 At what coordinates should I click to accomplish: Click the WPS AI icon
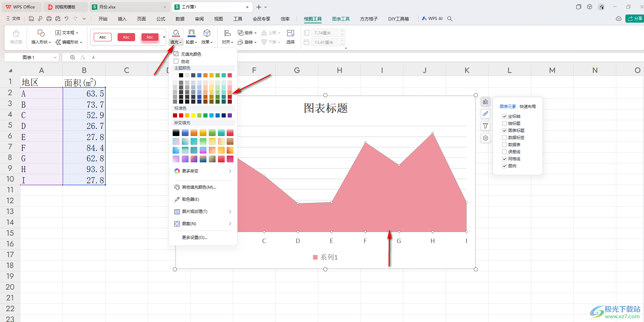(x=424, y=19)
